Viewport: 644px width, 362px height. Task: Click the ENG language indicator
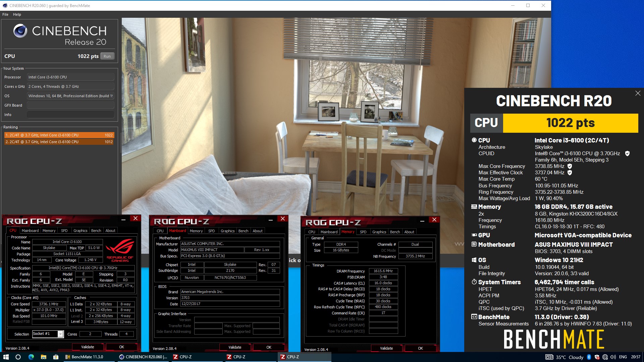[623, 357]
